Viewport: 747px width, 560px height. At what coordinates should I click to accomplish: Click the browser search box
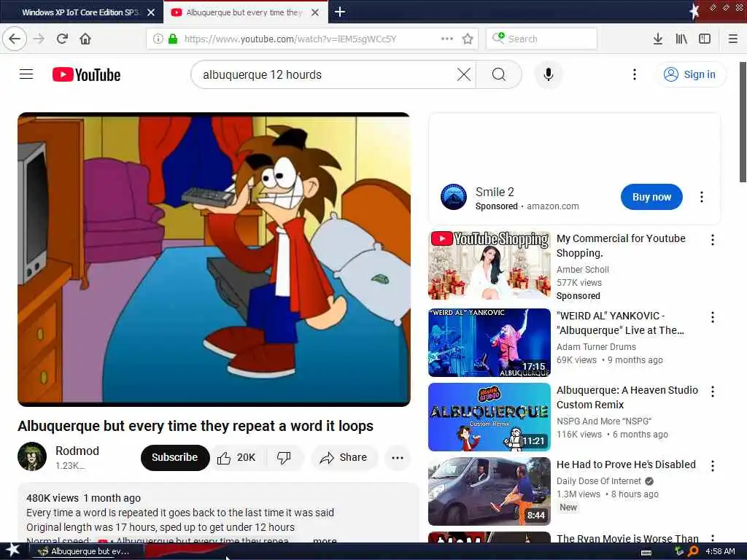pos(542,39)
